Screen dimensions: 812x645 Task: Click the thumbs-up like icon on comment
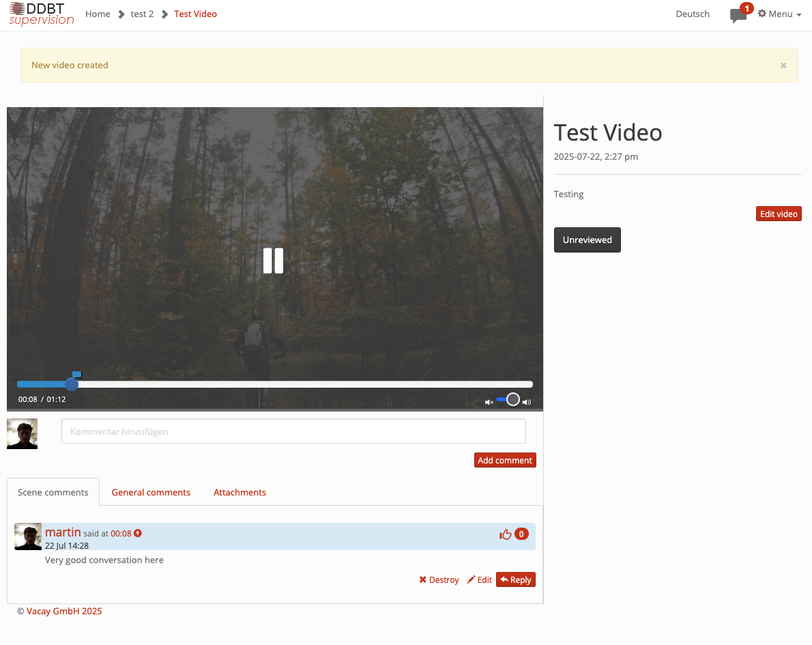(506, 534)
